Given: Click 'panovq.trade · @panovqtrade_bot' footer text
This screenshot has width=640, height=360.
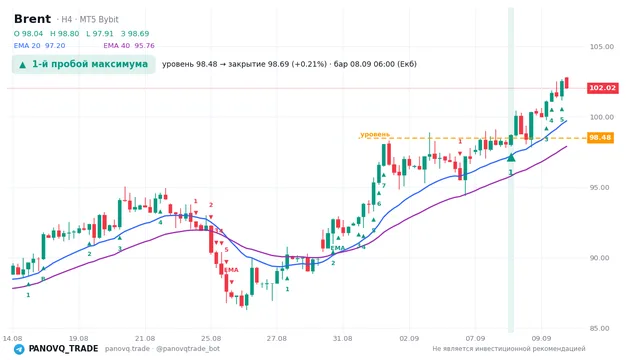Looking at the screenshot, I should click(x=162, y=349).
